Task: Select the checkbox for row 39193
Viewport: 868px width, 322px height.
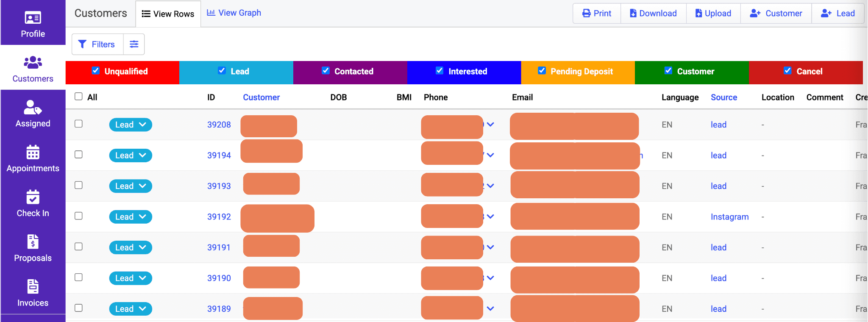Action: pyautogui.click(x=78, y=185)
